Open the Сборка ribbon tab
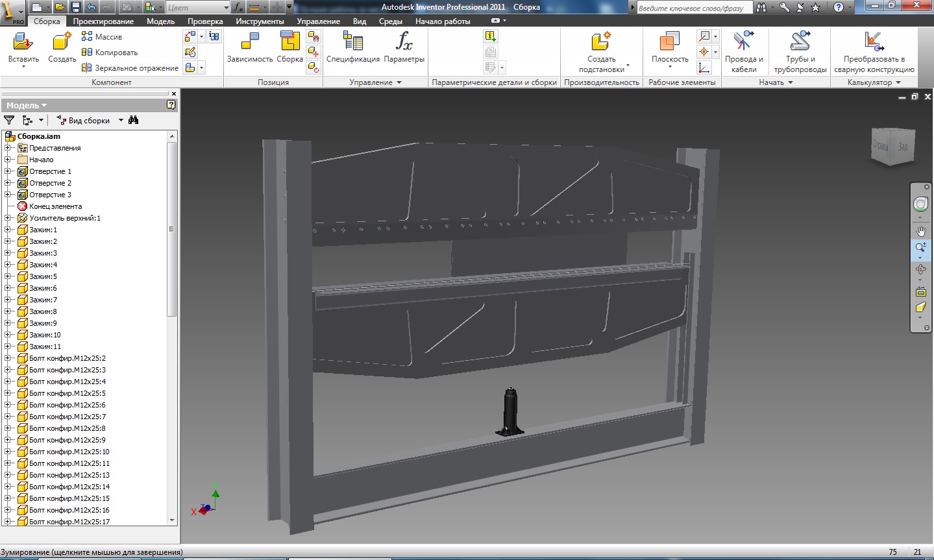Image resolution: width=934 pixels, height=560 pixels. coord(47,21)
